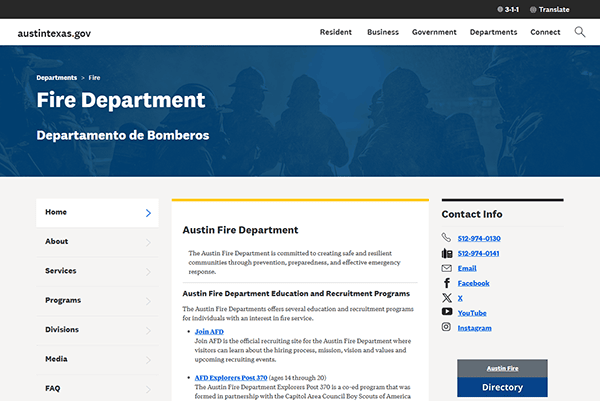Click the fax icon beside 512-974-0141
This screenshot has height=401, width=600.
coord(447,253)
